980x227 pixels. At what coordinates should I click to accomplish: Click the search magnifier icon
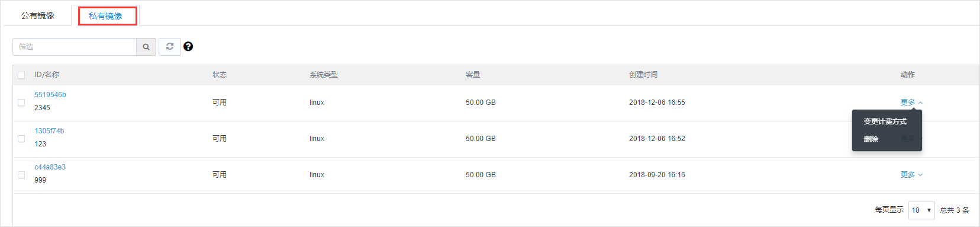(x=146, y=47)
